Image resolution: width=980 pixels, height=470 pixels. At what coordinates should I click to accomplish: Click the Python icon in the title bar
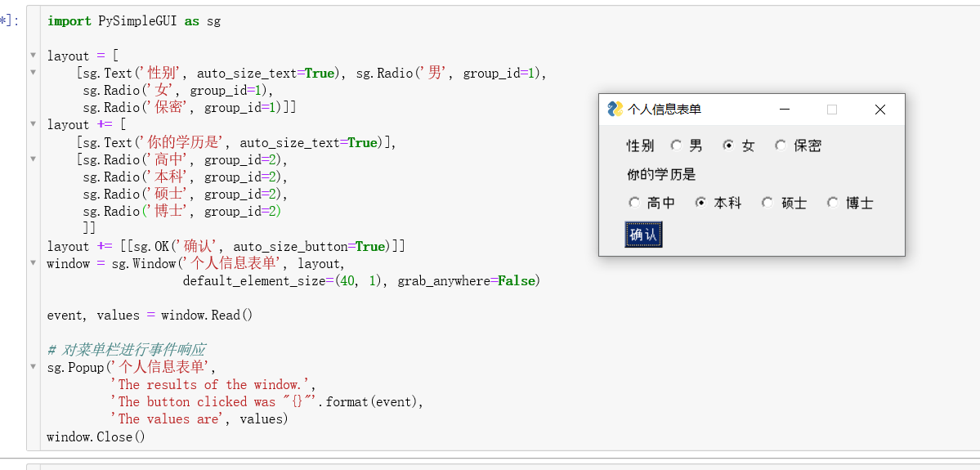coord(615,109)
